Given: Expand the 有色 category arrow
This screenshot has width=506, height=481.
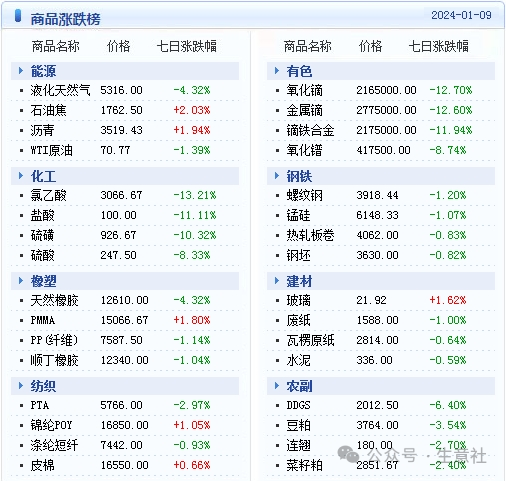Looking at the screenshot, I should coord(277,71).
